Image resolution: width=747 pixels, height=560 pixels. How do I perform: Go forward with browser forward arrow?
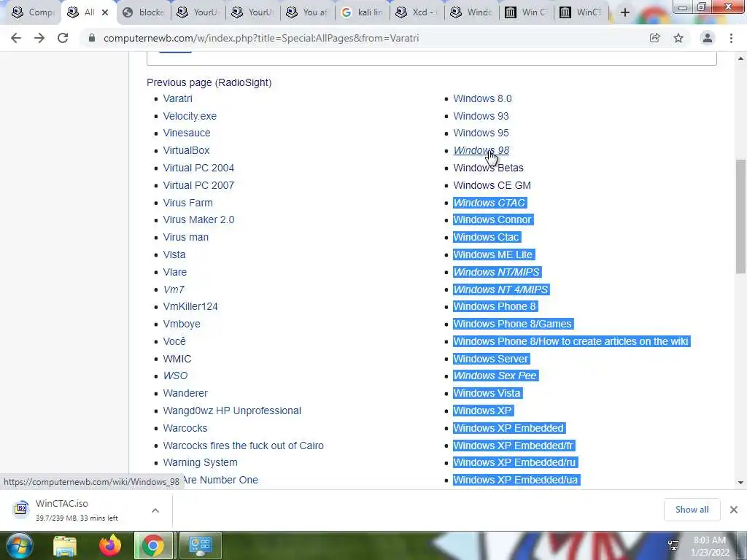pos(39,38)
